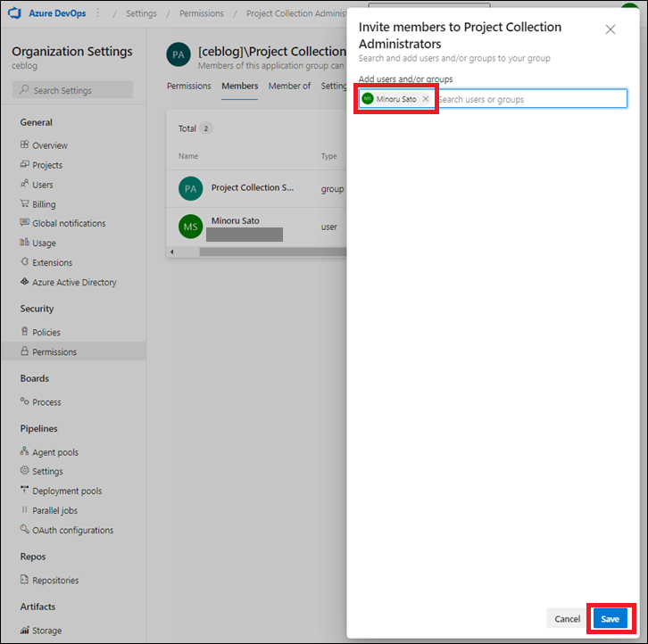The image size is (648, 644).
Task: Remove the Minoru Sato chip
Action: click(x=425, y=99)
